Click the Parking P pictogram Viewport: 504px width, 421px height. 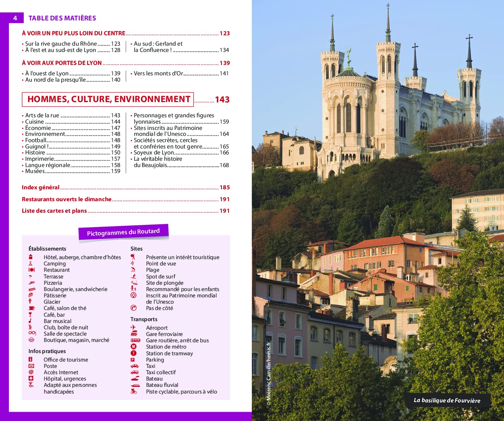pyautogui.click(x=132, y=360)
